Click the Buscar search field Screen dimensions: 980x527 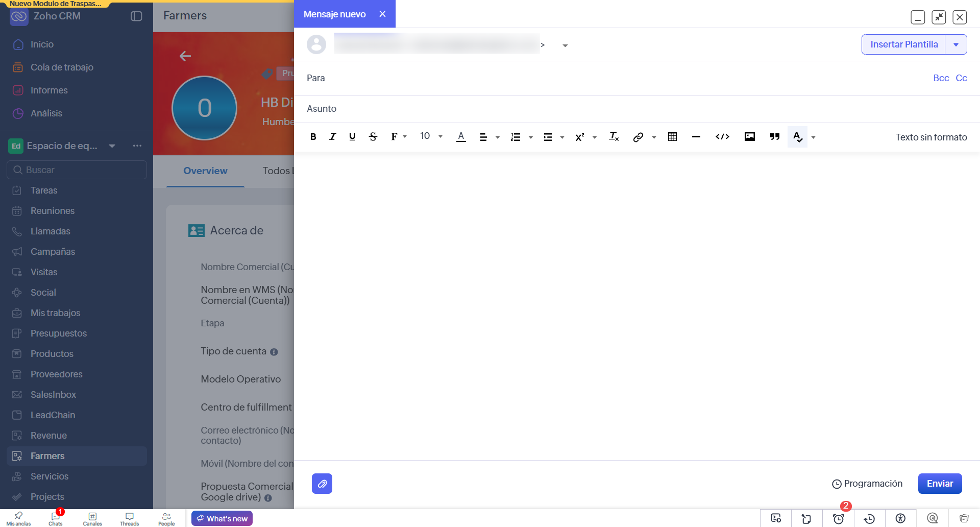pyautogui.click(x=77, y=170)
